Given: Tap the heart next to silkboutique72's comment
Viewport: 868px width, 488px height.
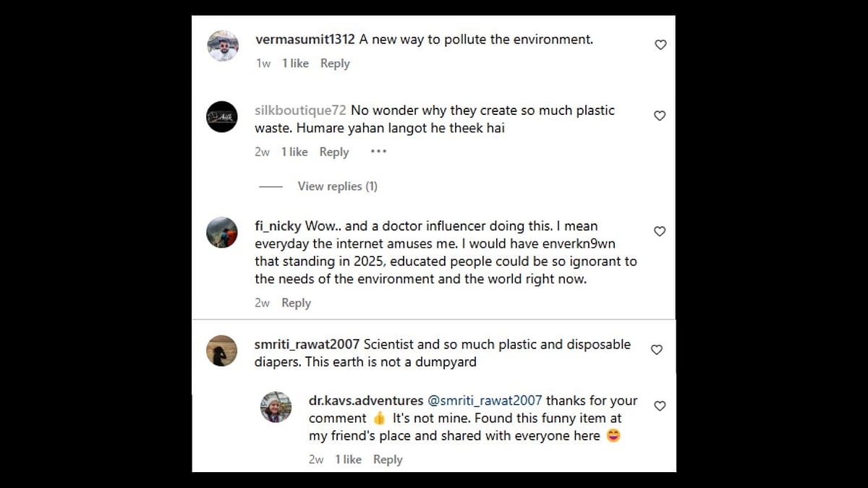Looking at the screenshot, I should (x=660, y=116).
